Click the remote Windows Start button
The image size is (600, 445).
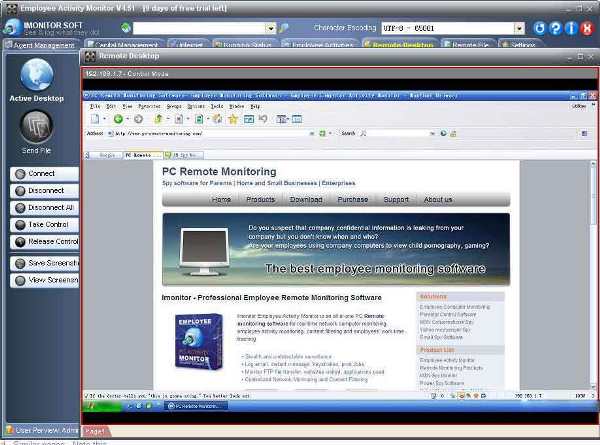(x=102, y=406)
